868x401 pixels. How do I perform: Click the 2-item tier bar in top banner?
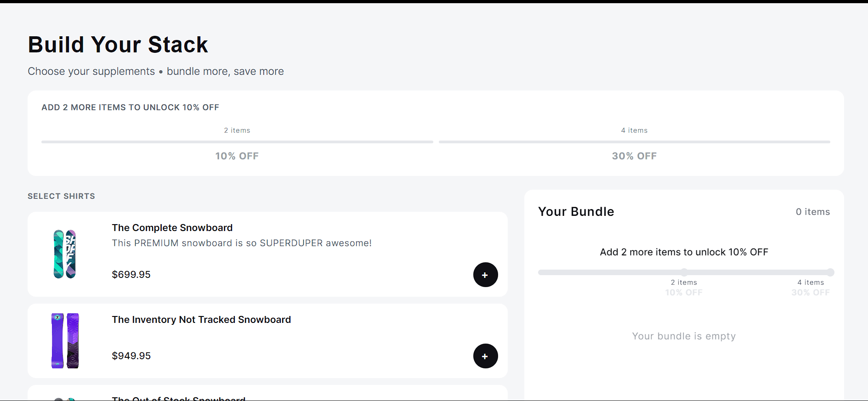point(237,142)
